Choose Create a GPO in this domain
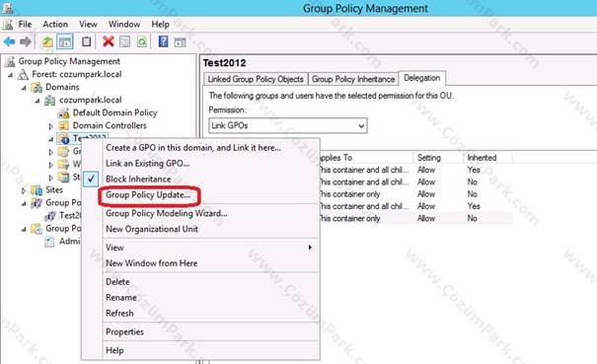The image size is (597, 364). 193,148
